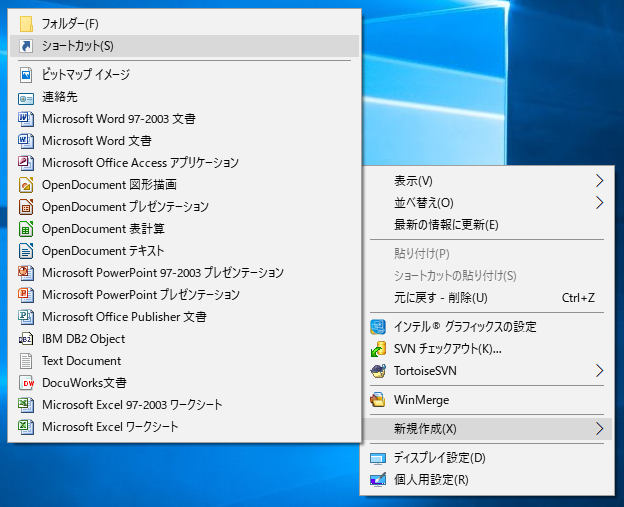Click the Word 97-2003 document icon
The image size is (624, 507).
[26, 119]
